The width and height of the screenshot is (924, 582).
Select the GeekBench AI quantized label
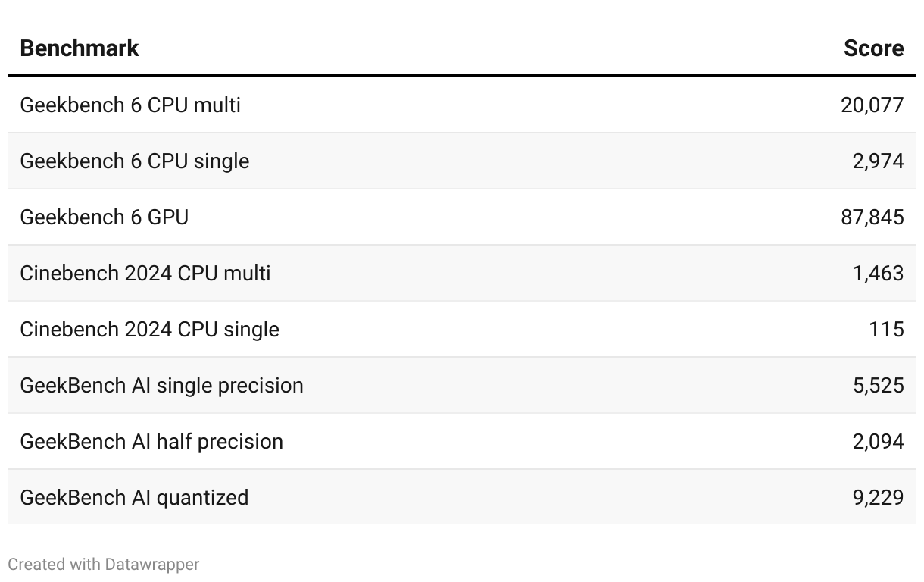(x=134, y=497)
